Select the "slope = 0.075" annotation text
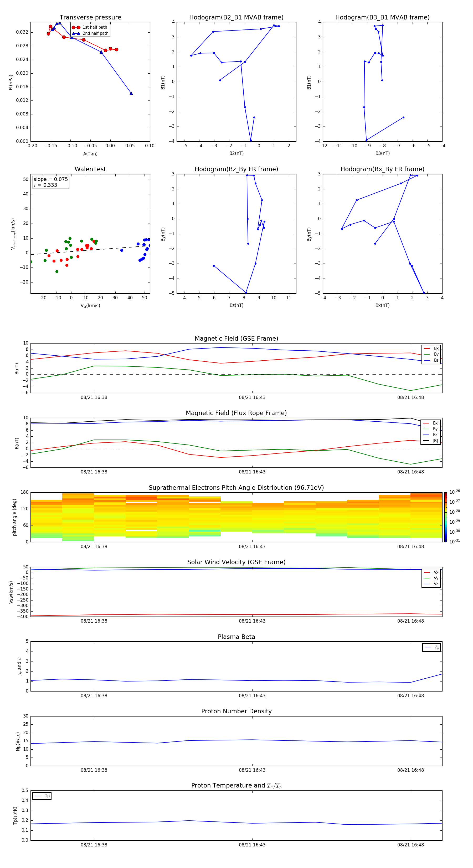This screenshot has height=868, width=473. [x=51, y=179]
